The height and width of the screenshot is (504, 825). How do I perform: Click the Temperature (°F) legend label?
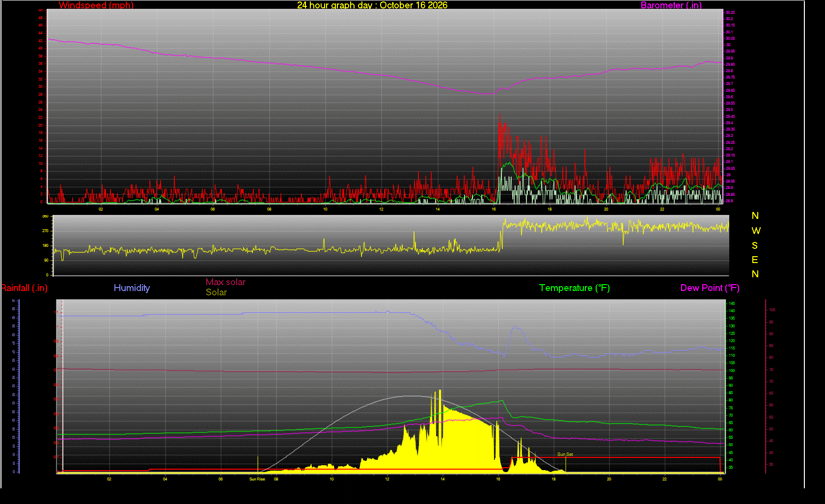click(575, 288)
